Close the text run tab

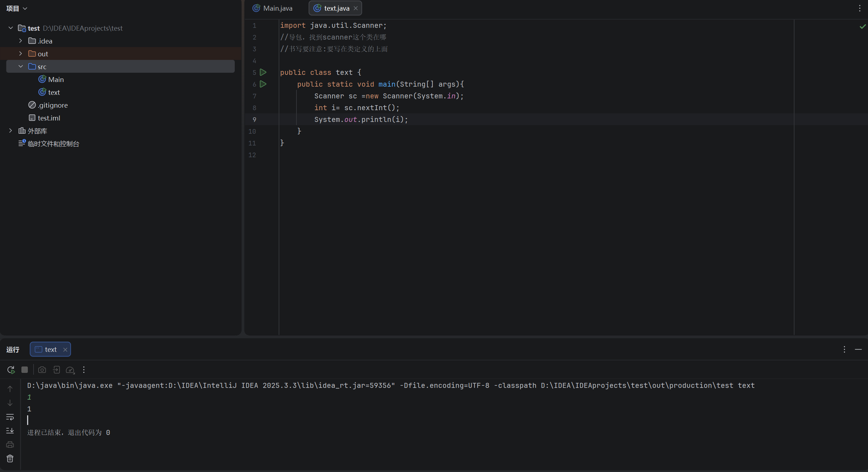click(x=65, y=350)
